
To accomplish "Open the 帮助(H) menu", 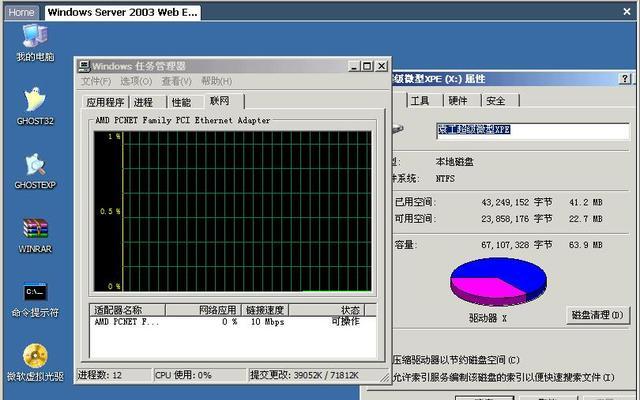I will tap(216, 81).
